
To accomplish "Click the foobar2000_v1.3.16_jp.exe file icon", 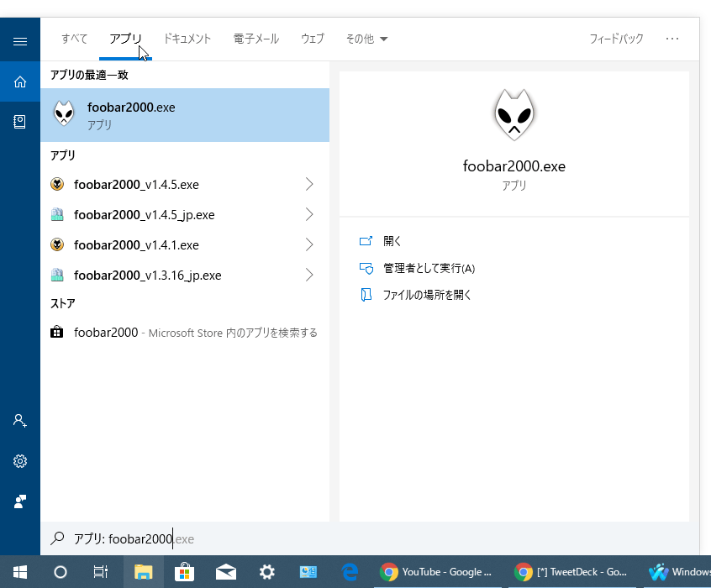I will [x=57, y=275].
